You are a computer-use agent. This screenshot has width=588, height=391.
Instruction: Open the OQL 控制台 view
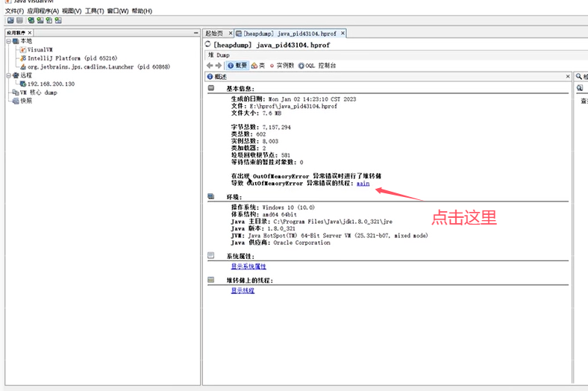pos(317,66)
